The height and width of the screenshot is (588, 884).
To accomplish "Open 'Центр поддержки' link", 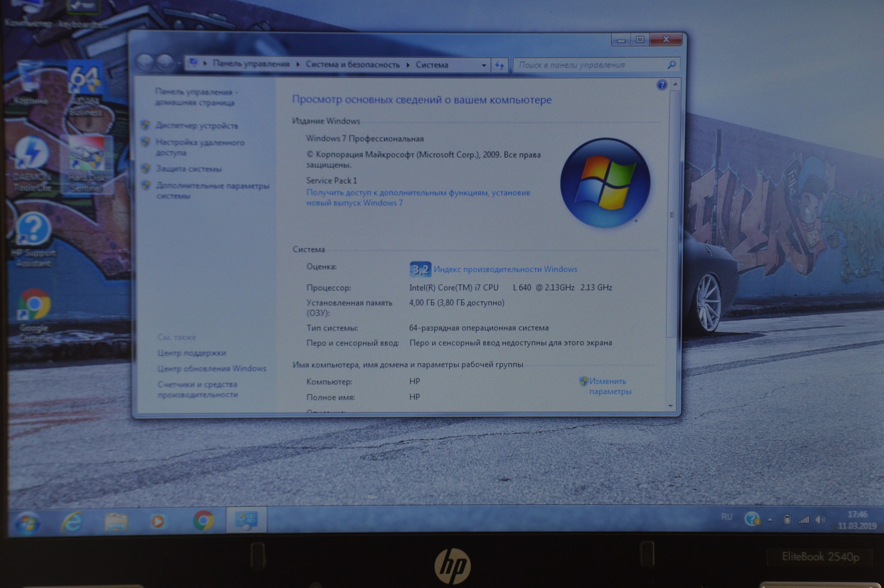I will click(x=192, y=353).
